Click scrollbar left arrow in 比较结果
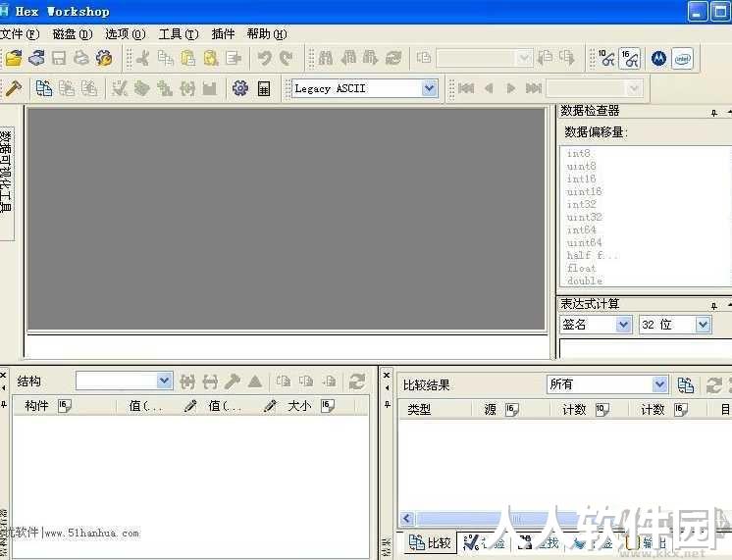This screenshot has width=732, height=560. pos(406,519)
